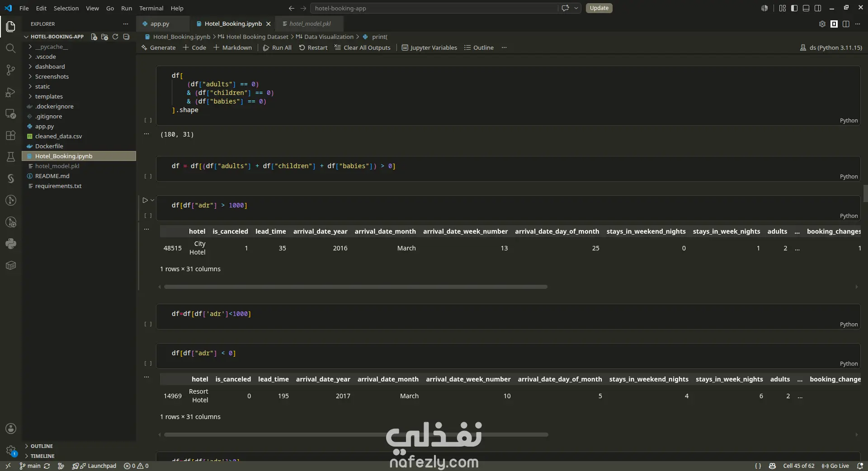Expand the Screenshots folder

click(x=52, y=76)
